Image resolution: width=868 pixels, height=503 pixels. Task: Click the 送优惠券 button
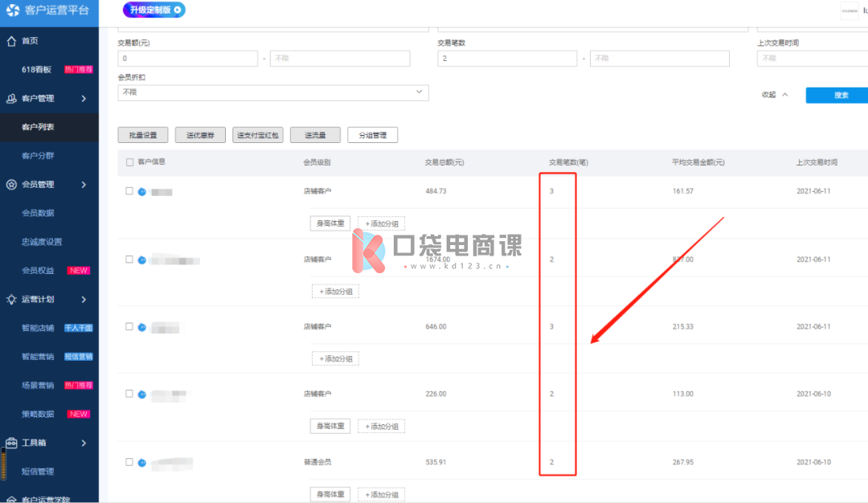(x=200, y=135)
